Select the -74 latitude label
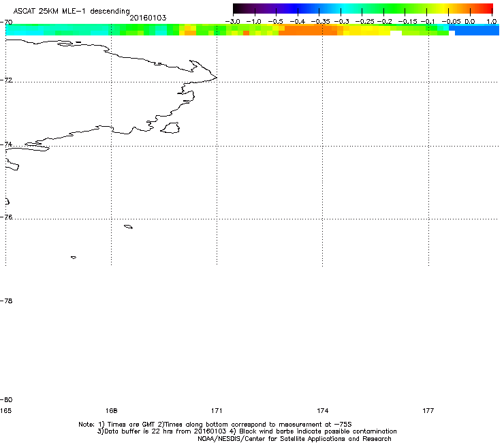Viewport: 504px width, 443px height. (x=6, y=144)
